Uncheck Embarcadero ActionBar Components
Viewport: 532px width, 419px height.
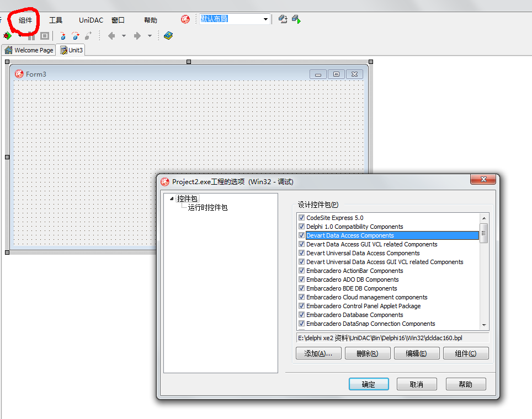pos(301,271)
